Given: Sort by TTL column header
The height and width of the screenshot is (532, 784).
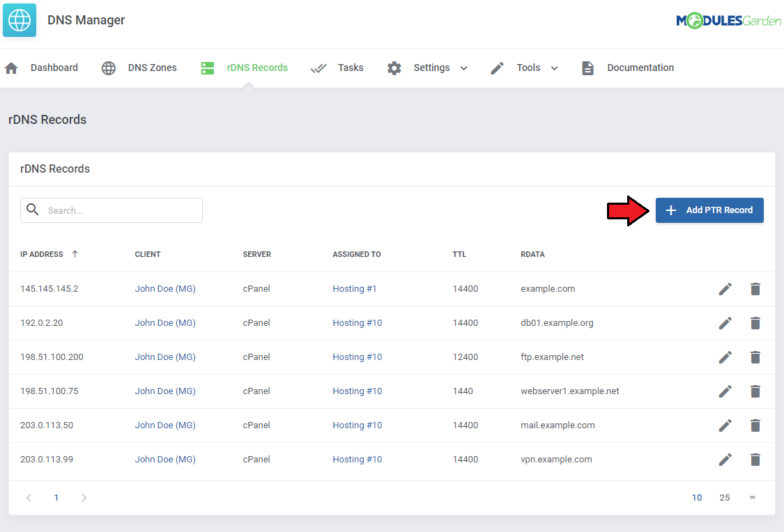Looking at the screenshot, I should point(459,254).
